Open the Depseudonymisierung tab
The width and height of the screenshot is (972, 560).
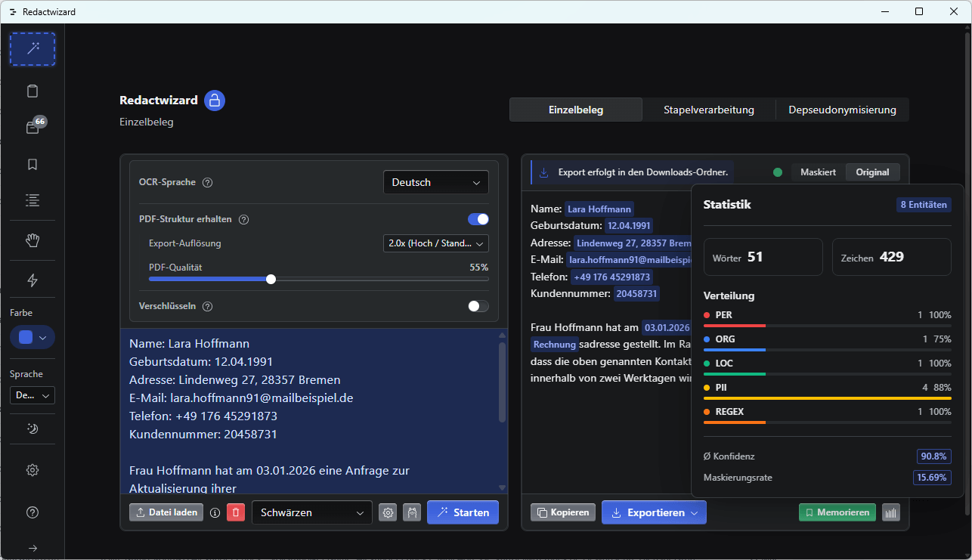click(843, 110)
